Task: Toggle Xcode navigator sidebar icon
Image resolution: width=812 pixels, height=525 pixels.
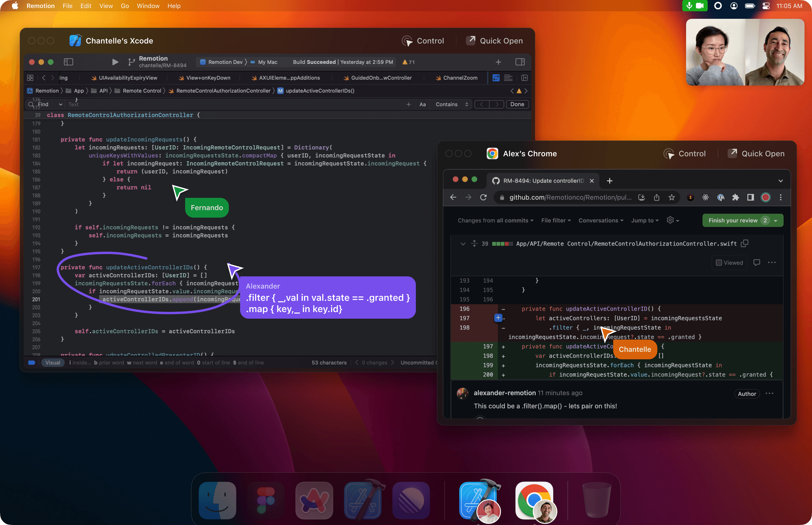Action: pyautogui.click(x=69, y=62)
